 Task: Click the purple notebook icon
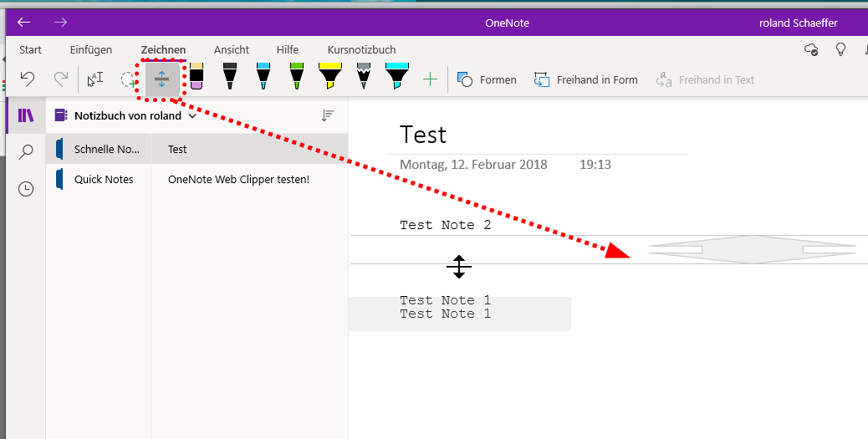tap(61, 115)
